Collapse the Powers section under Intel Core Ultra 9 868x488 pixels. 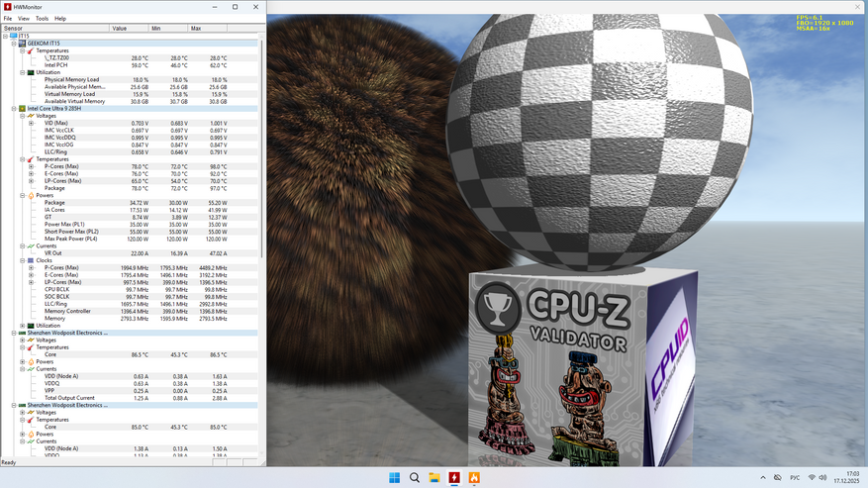(x=23, y=196)
